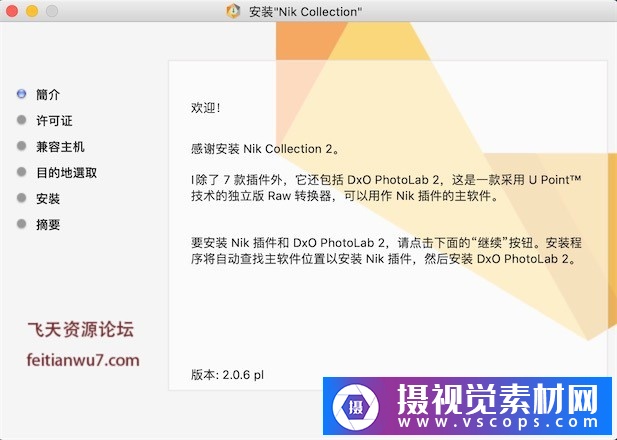This screenshot has height=440, width=617.
Task: Minimize the installer using the yellow button
Action: point(33,11)
